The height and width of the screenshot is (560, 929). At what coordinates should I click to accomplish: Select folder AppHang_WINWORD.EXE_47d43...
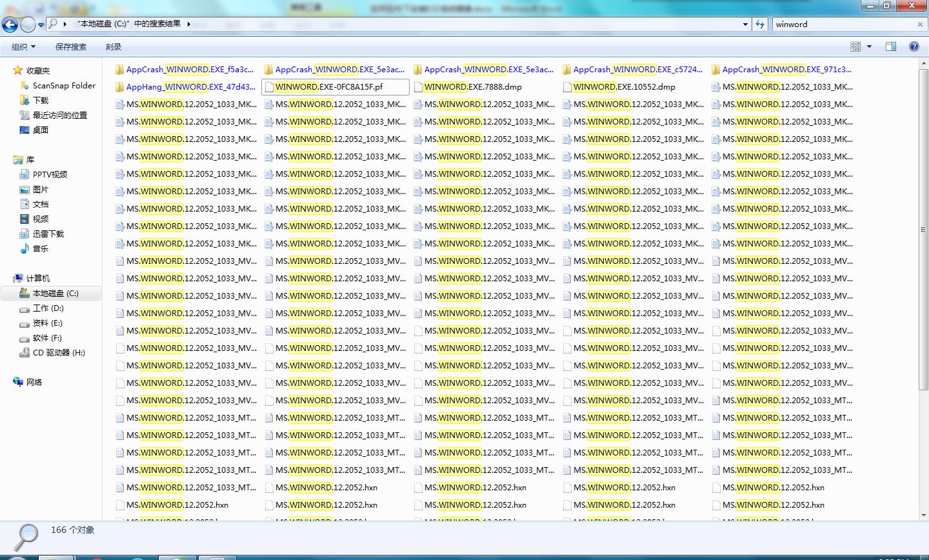tap(185, 86)
